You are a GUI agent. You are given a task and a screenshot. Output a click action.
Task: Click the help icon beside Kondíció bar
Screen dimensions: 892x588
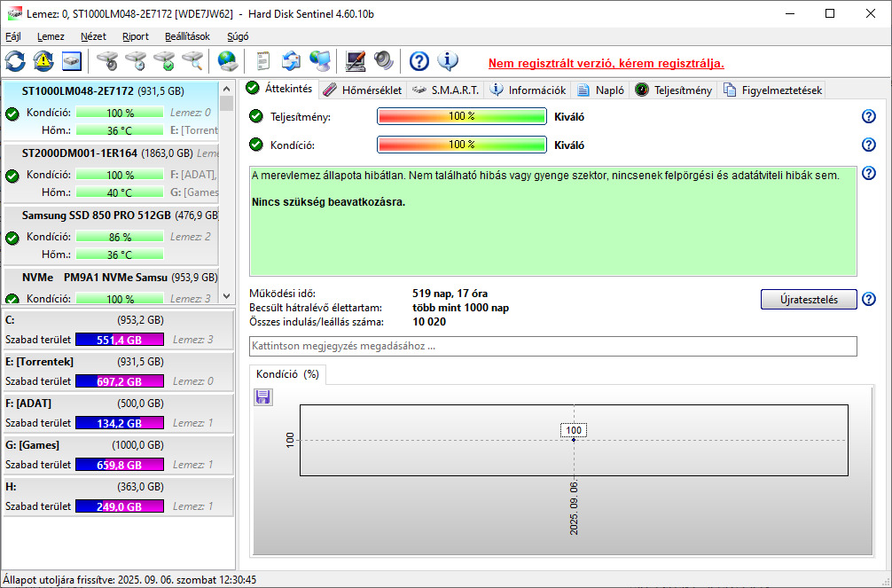click(869, 145)
